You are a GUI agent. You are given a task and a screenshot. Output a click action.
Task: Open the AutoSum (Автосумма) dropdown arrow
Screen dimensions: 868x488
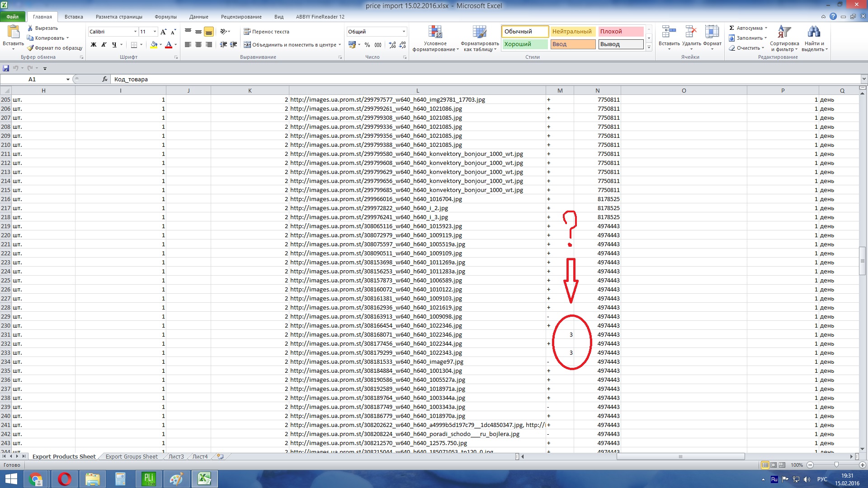tap(766, 28)
